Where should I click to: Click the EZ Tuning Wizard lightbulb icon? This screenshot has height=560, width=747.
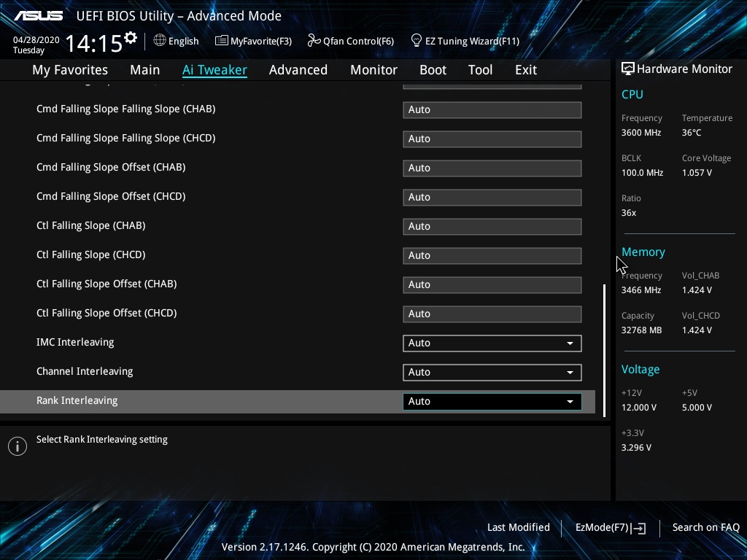[417, 41]
